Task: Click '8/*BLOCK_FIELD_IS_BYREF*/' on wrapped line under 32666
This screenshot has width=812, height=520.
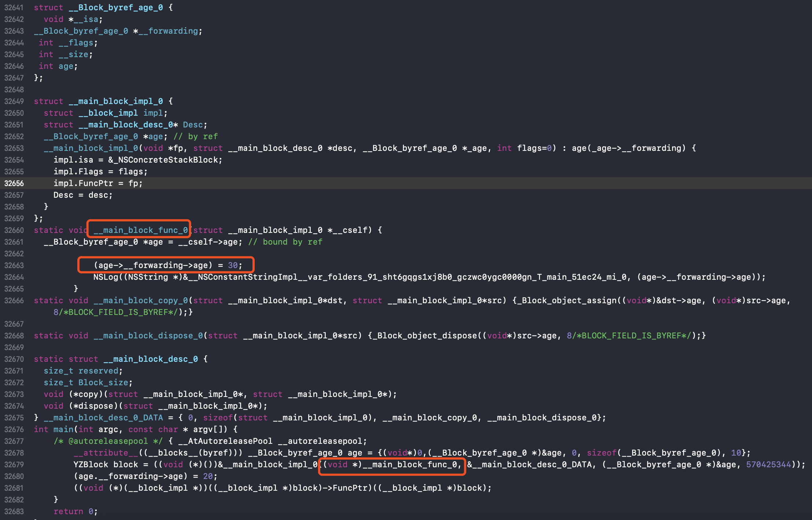Action: (115, 312)
